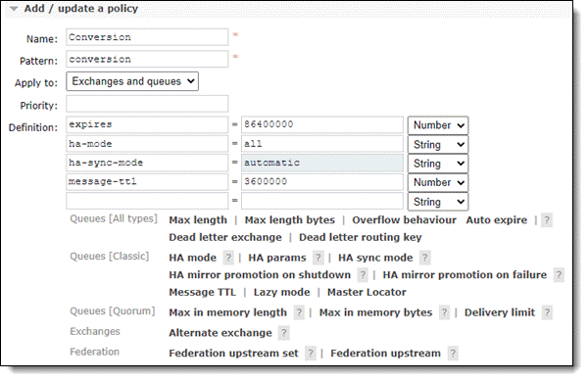
Task: Click the Alternate exchange link
Action: 220,333
